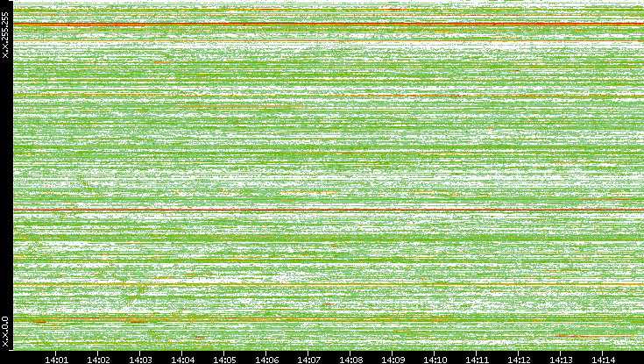Click the 14:10 time axis label

pos(435,360)
